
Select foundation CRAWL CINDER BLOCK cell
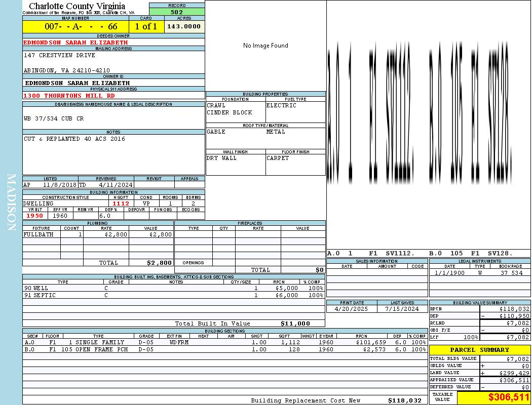tap(236, 112)
